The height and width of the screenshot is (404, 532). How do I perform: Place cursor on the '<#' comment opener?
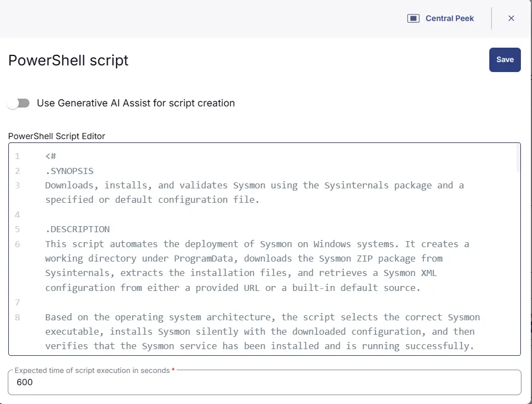(51, 156)
